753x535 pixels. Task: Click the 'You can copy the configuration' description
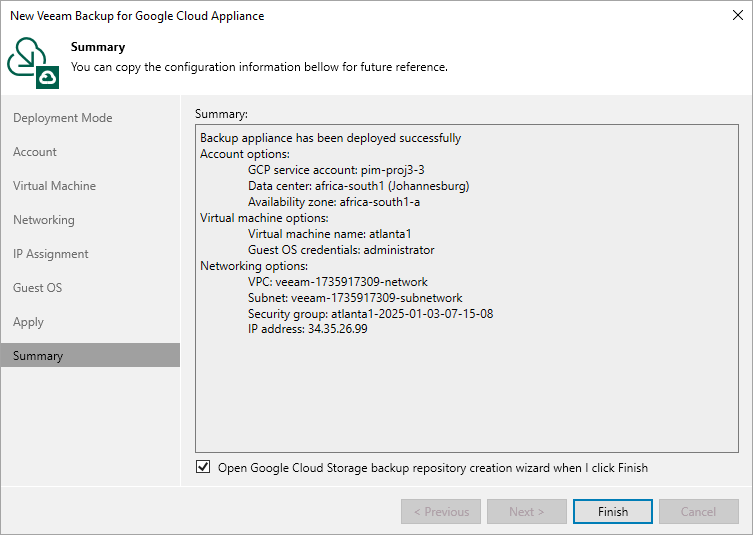pos(259,67)
